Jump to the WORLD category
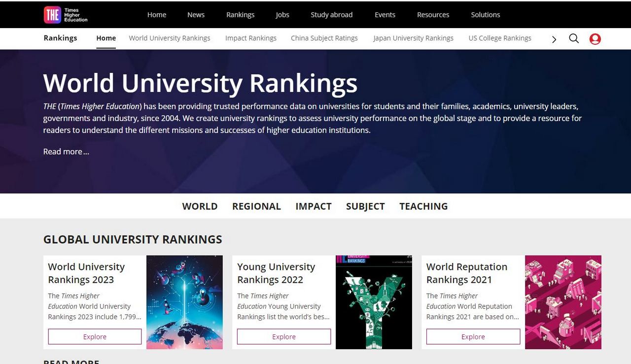Screen dimensions: 631x364 200,206
